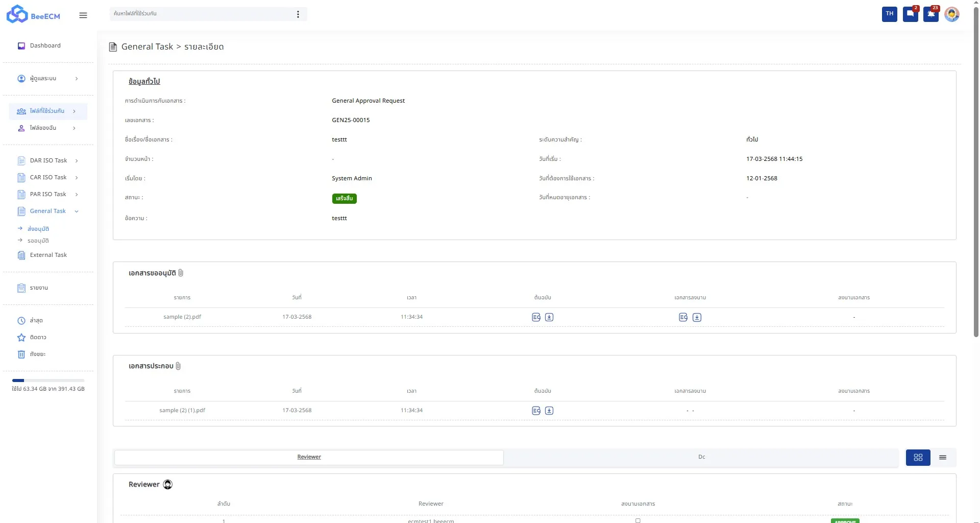Open the chat messages icon in header
This screenshot has width=980, height=523.
click(x=910, y=14)
